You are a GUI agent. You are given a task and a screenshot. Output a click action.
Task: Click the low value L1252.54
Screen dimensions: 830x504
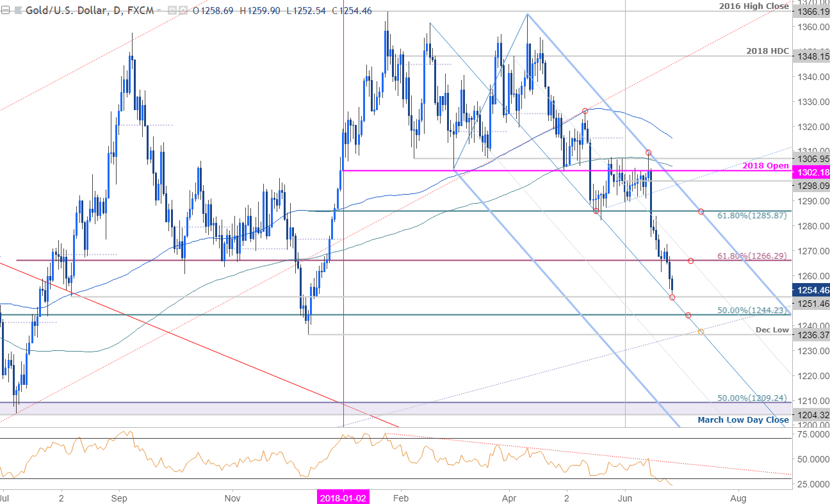pyautogui.click(x=306, y=11)
